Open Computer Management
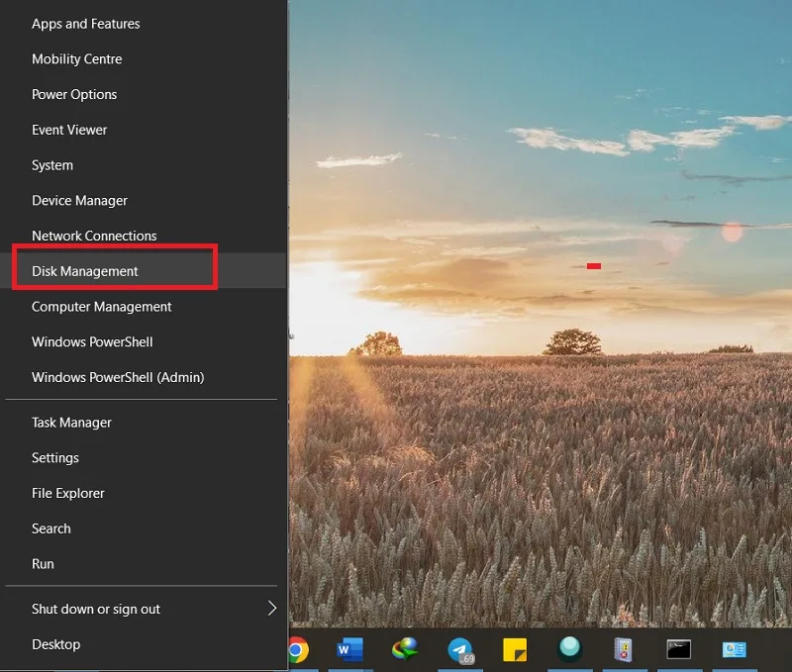The width and height of the screenshot is (792, 672). tap(144, 307)
